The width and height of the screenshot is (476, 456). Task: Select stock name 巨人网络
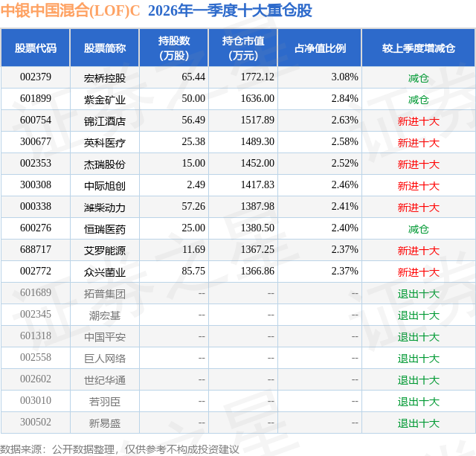point(105,359)
